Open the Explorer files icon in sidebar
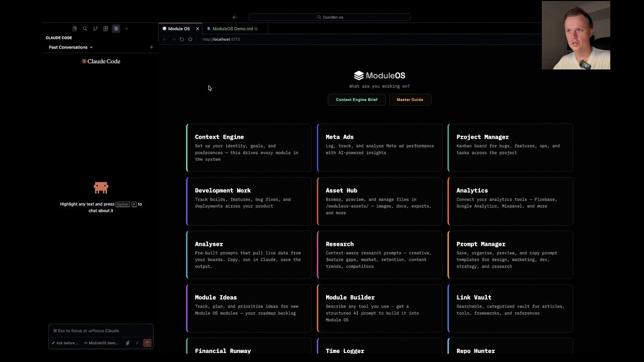Screen dimensions: 644x362 [x=74, y=29]
